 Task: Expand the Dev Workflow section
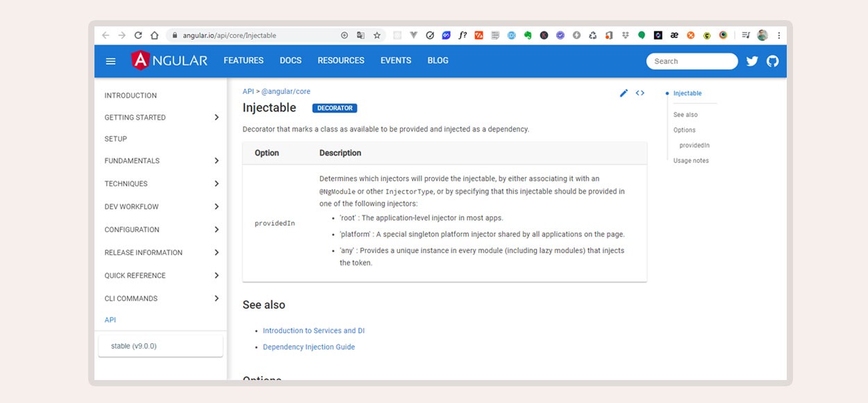pos(217,206)
